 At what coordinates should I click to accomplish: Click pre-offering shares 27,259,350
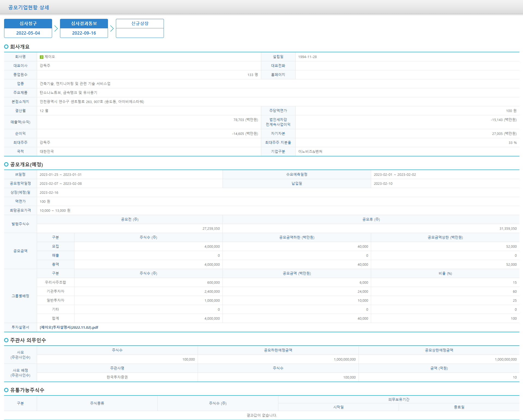click(x=211, y=229)
